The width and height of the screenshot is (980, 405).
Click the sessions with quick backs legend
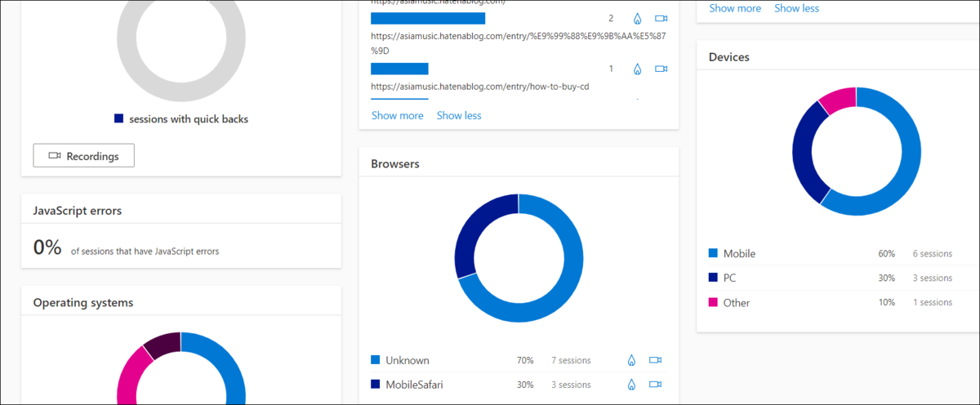(x=181, y=119)
